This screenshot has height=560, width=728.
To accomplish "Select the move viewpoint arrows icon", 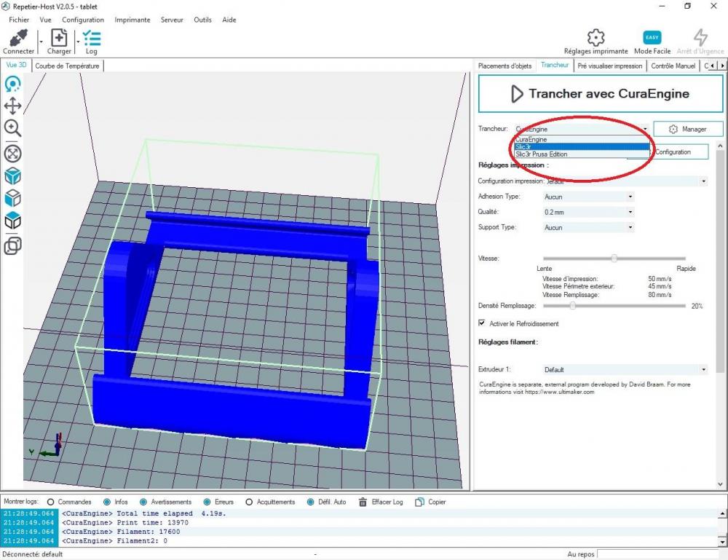I will [x=12, y=106].
